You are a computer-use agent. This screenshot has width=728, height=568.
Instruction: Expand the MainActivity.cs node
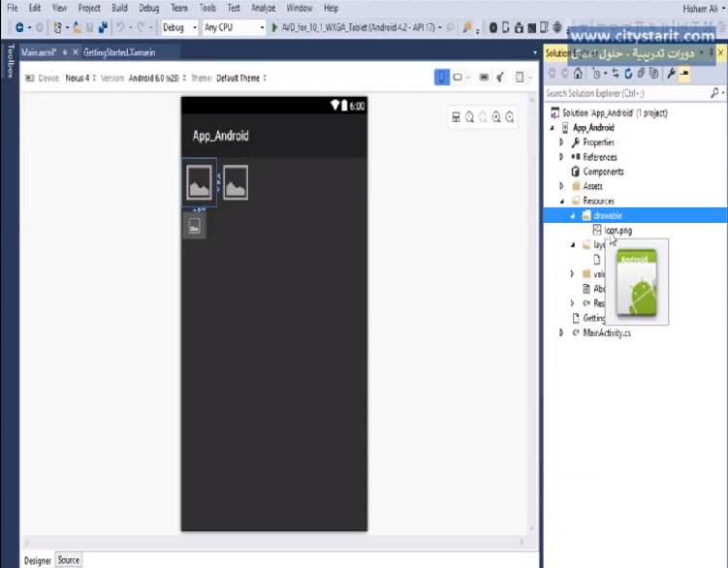point(561,332)
